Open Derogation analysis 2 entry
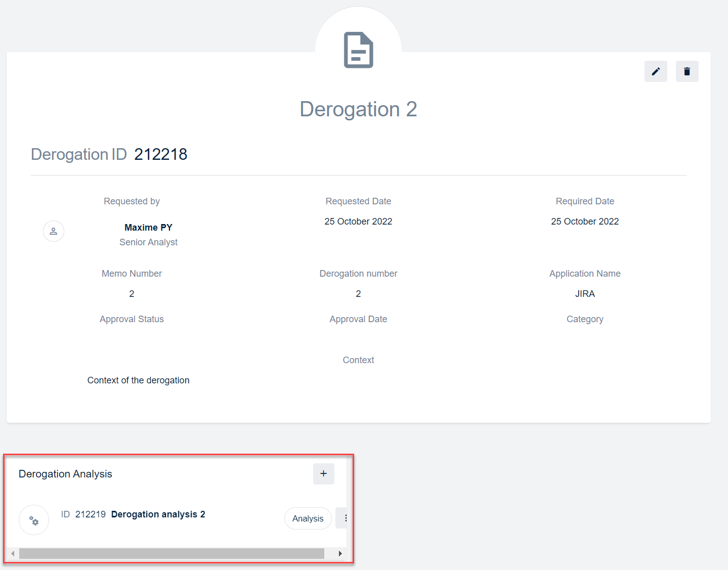The width and height of the screenshot is (728, 570). (158, 514)
